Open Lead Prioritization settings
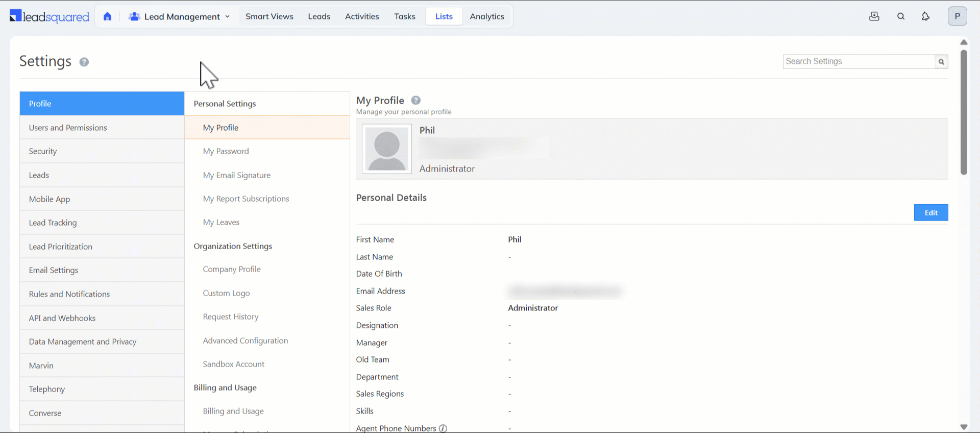 click(102, 247)
